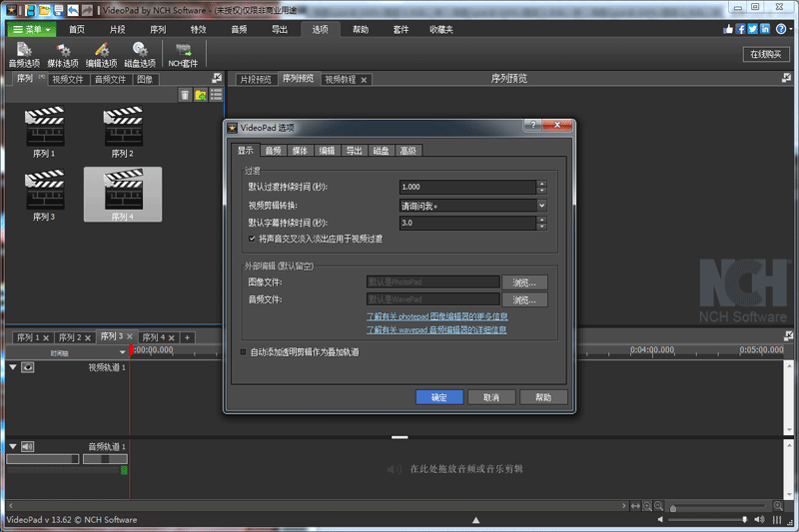Toggle visibility eye of 视频轨道 1
The width and height of the screenshot is (799, 532).
click(28, 367)
